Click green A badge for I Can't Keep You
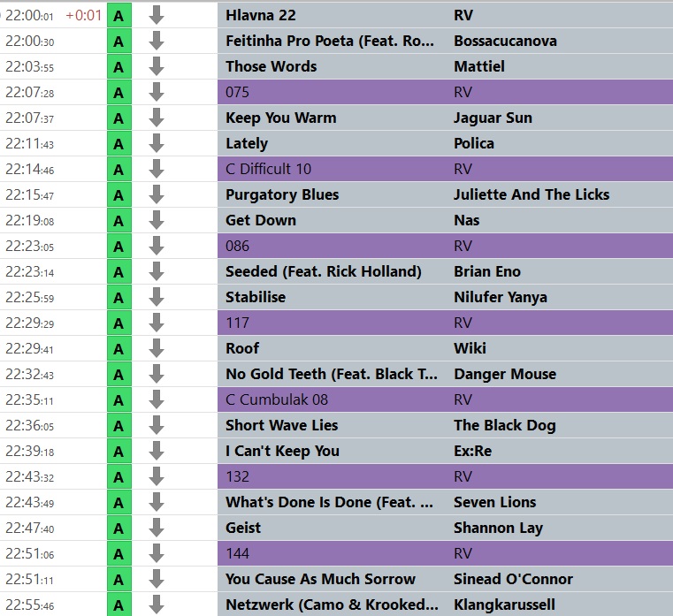This screenshot has height=616, width=673. pos(119,452)
